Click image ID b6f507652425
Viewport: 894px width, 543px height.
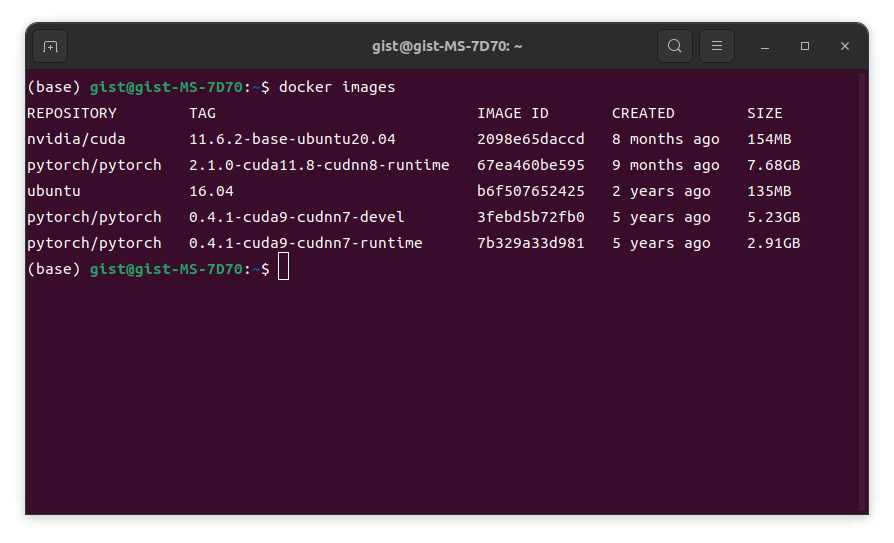click(531, 191)
